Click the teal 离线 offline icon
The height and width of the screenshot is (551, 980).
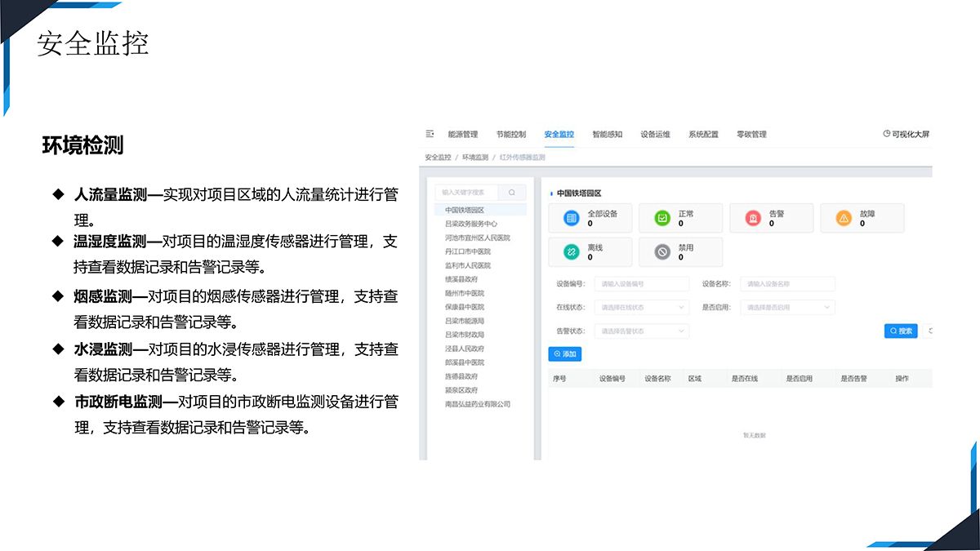[572, 252]
